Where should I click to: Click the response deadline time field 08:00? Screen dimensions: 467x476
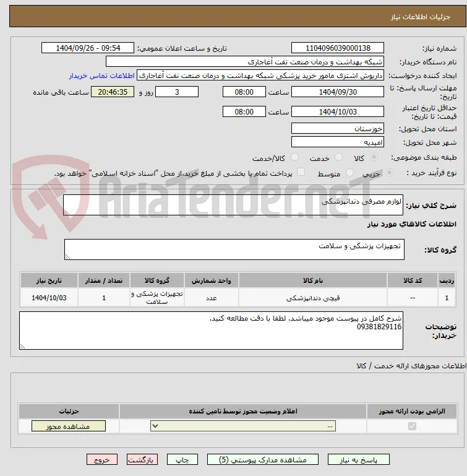tap(244, 92)
